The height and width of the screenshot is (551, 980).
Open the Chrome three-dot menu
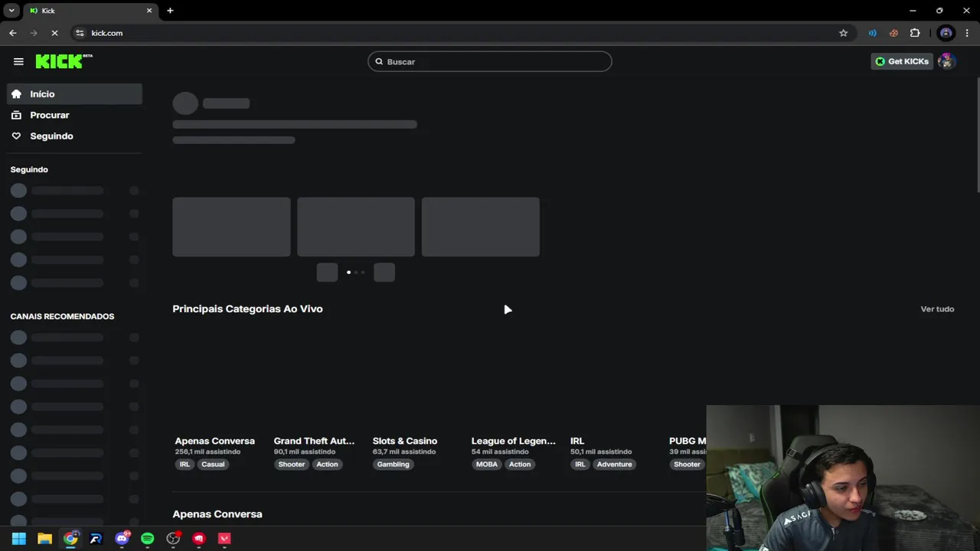point(967,33)
